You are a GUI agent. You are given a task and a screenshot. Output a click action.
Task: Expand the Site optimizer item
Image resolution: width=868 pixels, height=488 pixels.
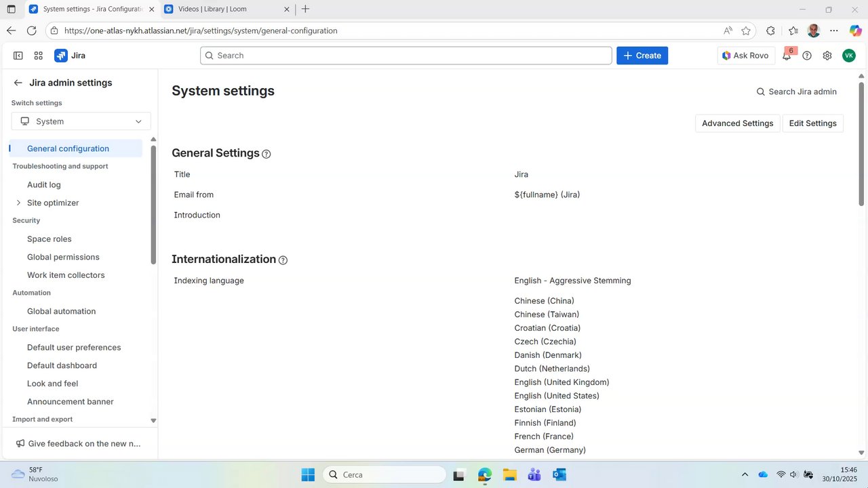click(18, 203)
